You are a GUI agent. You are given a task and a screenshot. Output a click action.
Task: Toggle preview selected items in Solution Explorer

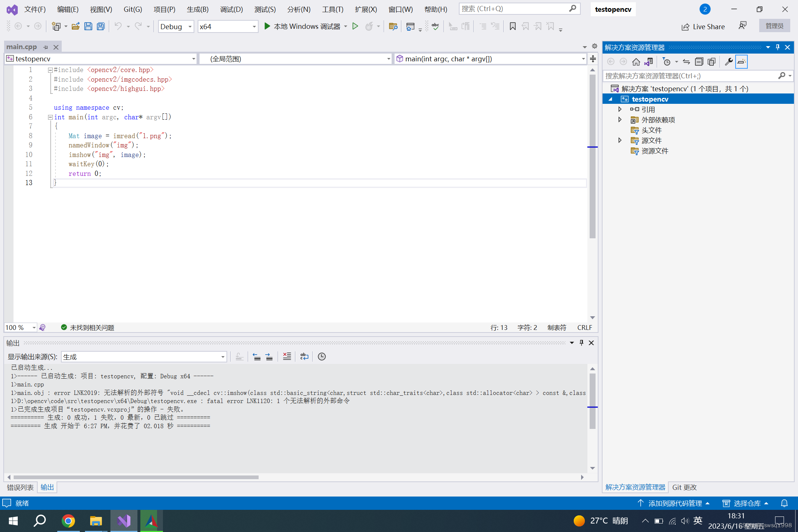tap(741, 62)
